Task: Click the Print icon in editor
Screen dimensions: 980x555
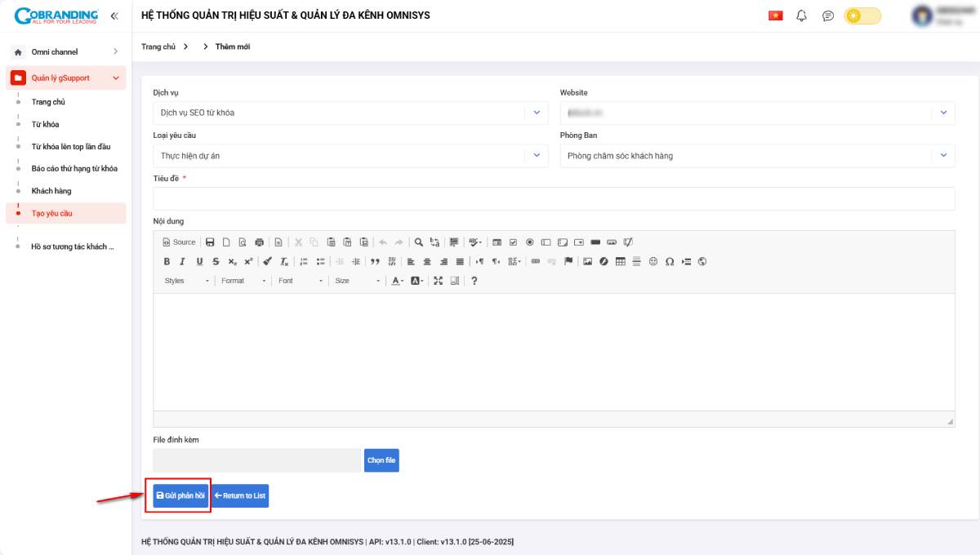Action: (x=260, y=242)
